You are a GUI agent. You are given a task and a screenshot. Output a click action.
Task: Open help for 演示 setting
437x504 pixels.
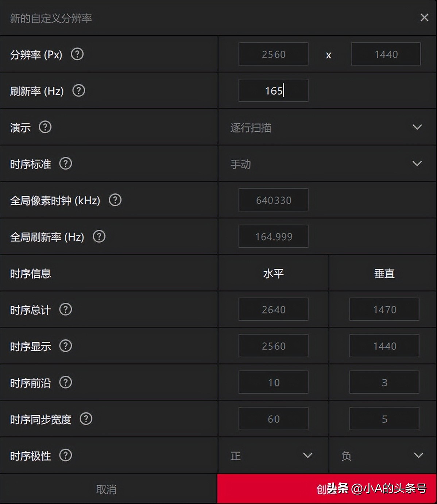coord(45,127)
